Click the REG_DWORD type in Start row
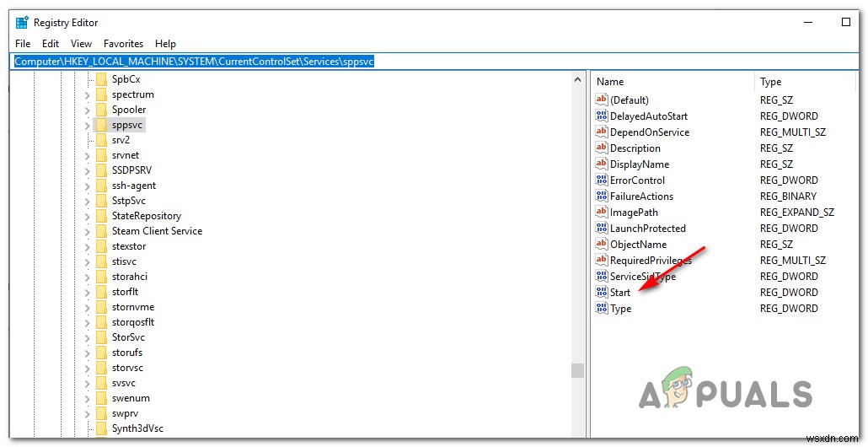Screen dimensions: 868x447 (789, 292)
